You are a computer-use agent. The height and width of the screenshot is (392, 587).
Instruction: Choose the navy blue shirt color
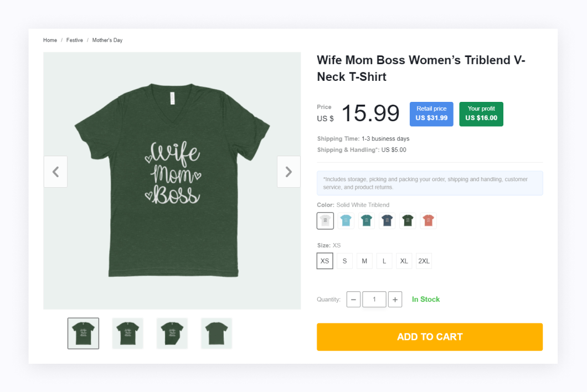pos(387,221)
